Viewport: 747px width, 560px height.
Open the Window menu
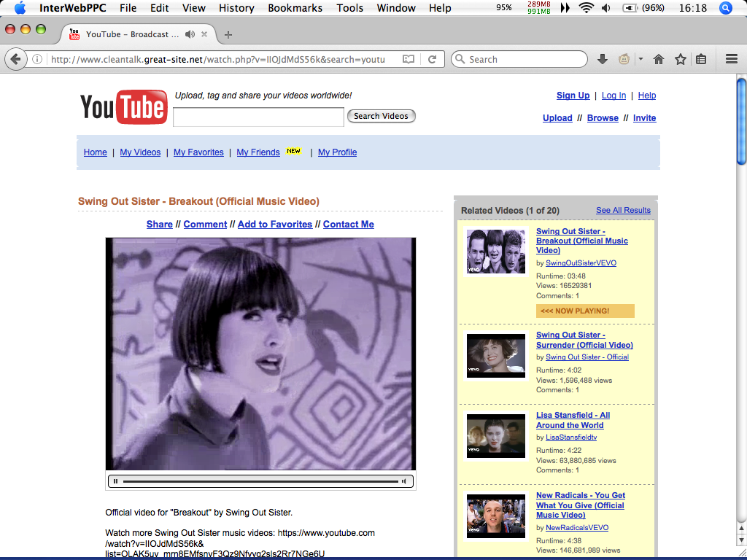click(396, 7)
